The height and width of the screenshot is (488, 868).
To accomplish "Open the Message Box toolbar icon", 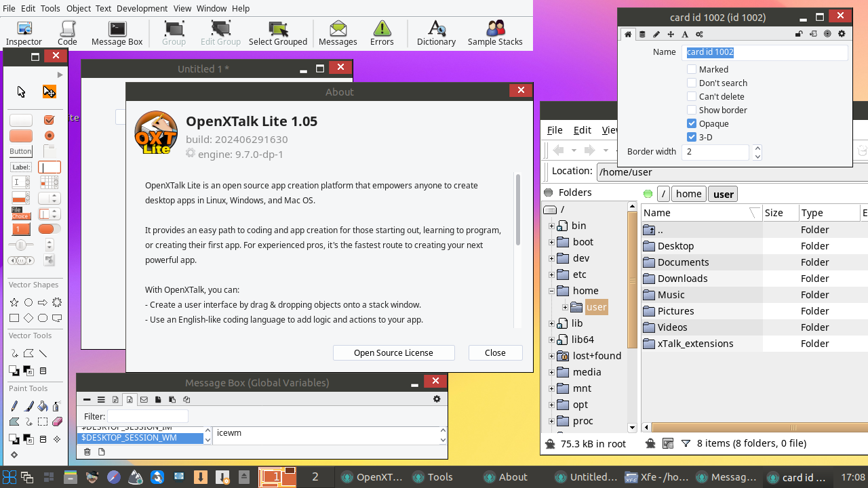I will [x=117, y=33].
